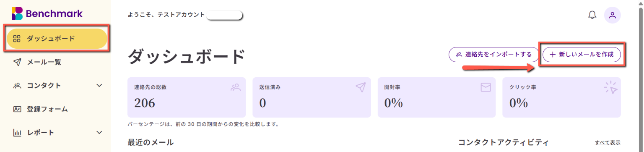644x152 pixels.
Task: Click the dashboard grid icon in sidebar
Action: 17,39
